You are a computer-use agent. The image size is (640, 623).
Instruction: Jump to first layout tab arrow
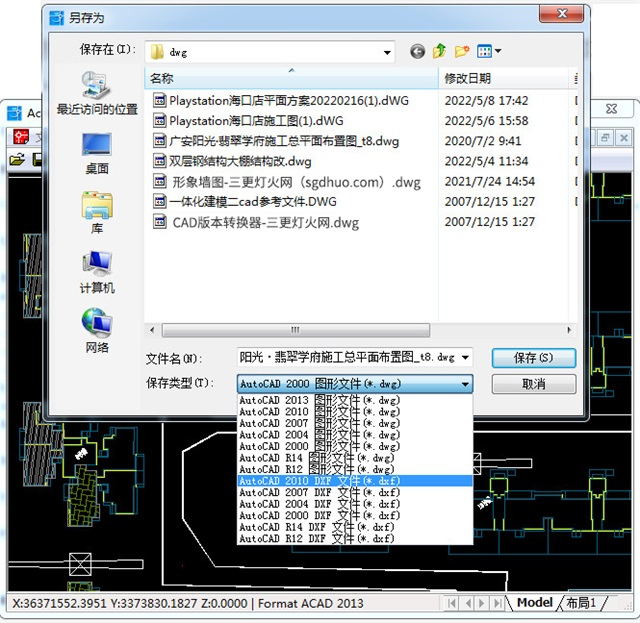[x=452, y=603]
